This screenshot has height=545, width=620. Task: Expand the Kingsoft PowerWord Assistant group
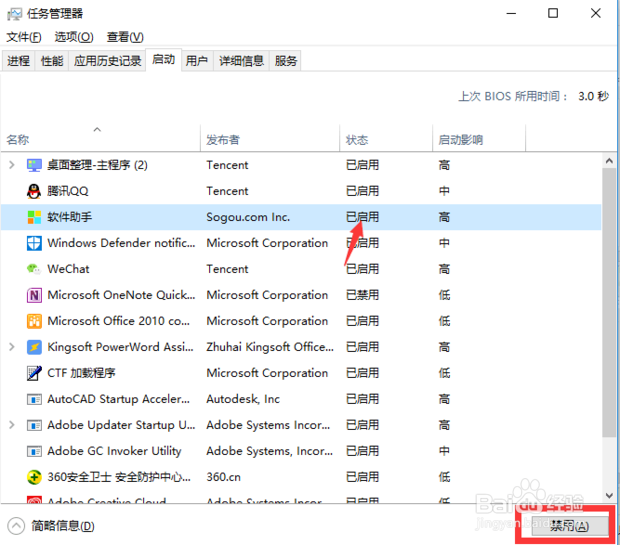tap(12, 347)
